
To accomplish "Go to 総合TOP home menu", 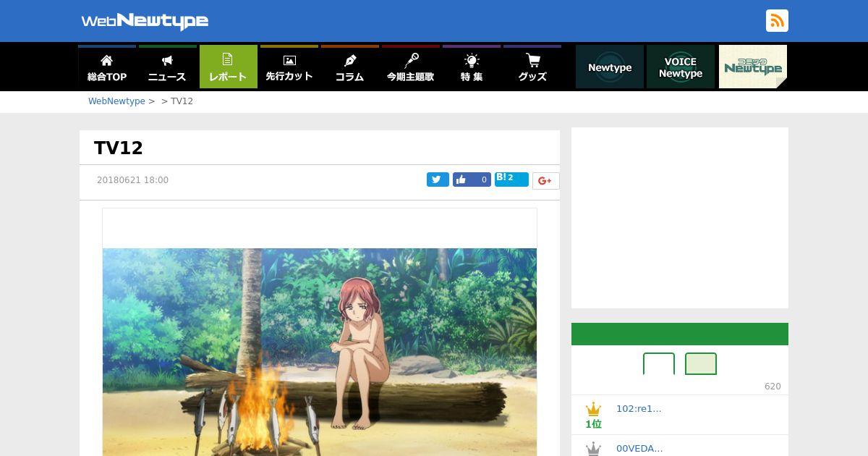I will click(107, 67).
